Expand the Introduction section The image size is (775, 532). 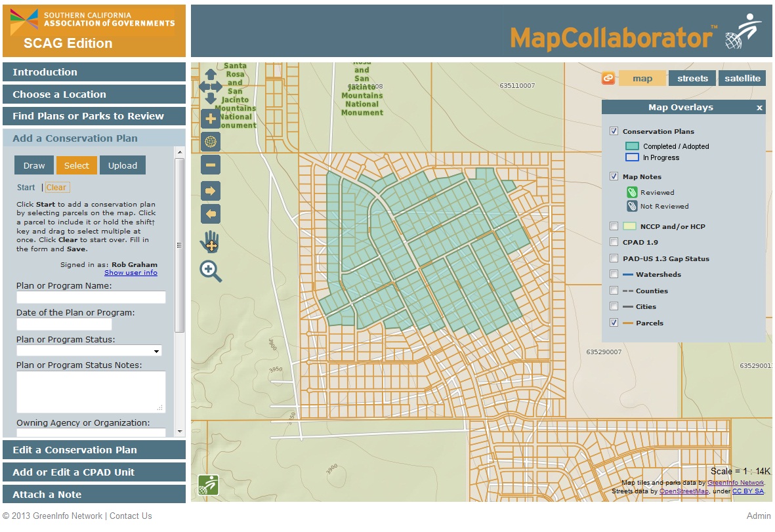pos(94,72)
